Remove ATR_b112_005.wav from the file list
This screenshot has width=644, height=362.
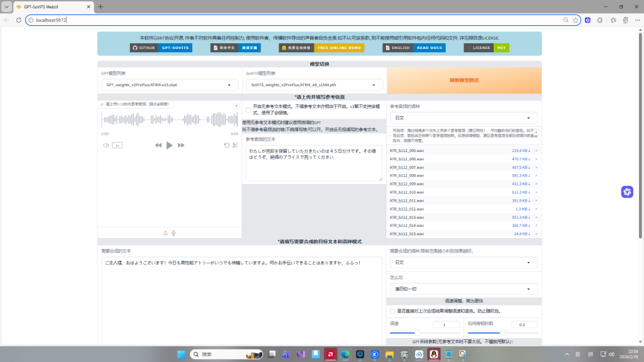click(536, 151)
